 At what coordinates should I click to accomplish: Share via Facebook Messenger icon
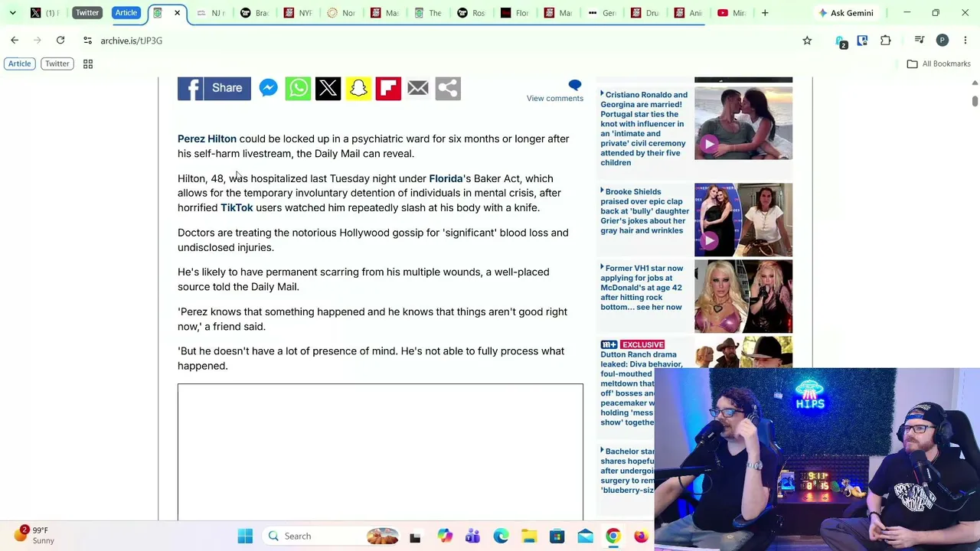tap(268, 88)
